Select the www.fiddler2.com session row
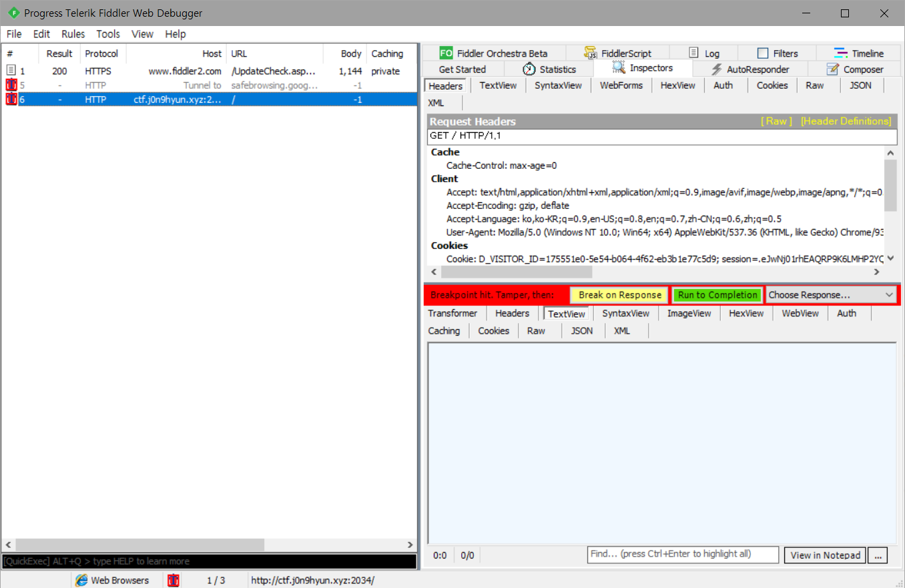Screen dimensions: 905x588 point(208,71)
